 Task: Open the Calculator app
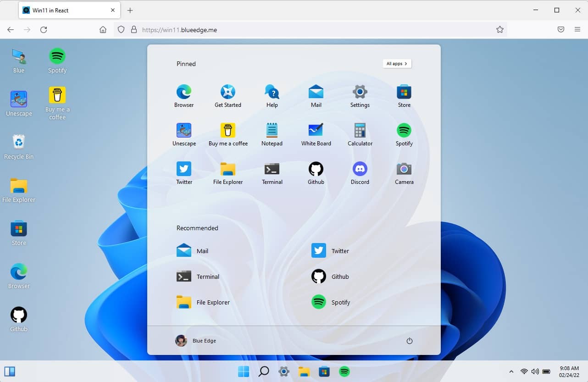click(360, 135)
